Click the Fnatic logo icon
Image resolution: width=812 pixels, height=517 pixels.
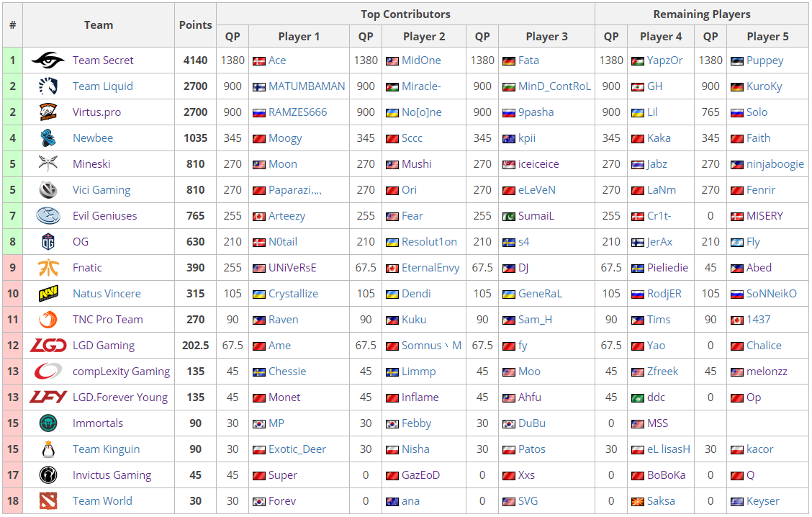[x=48, y=268]
